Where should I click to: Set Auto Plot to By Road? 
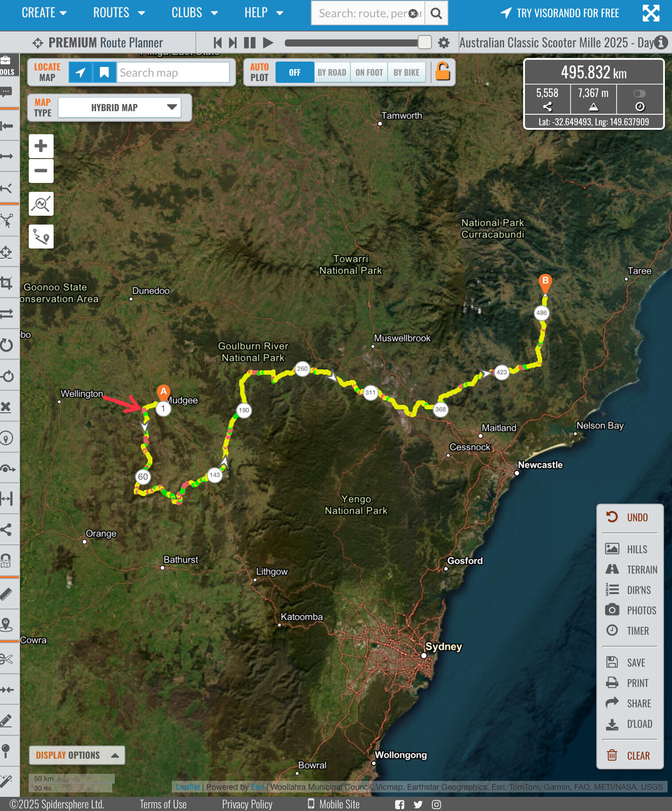331,73
